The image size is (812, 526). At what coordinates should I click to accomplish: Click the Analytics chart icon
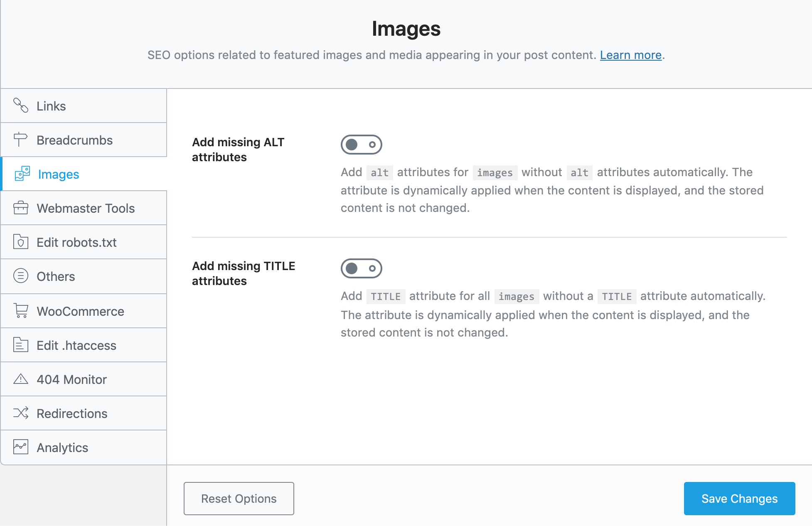21,447
